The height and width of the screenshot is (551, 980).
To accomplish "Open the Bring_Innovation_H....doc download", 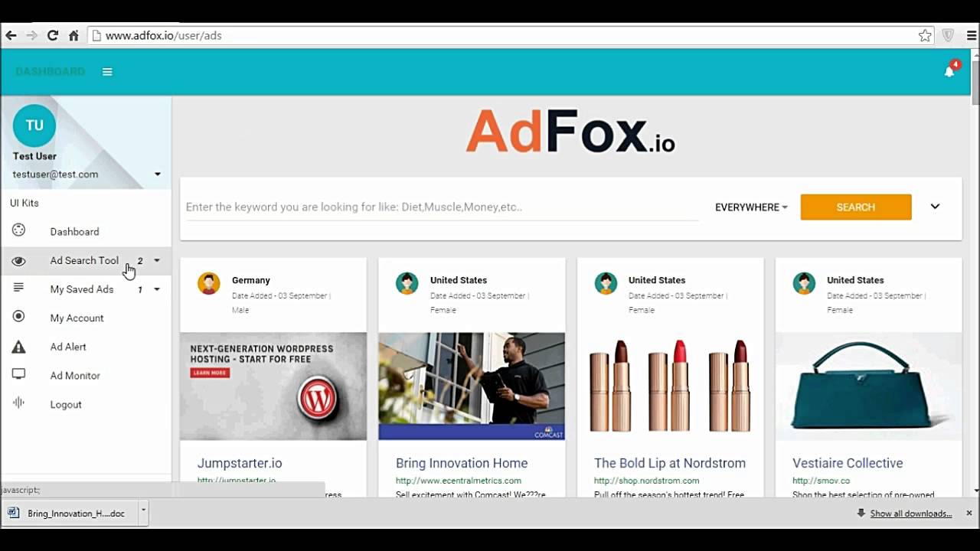I will [x=76, y=514].
